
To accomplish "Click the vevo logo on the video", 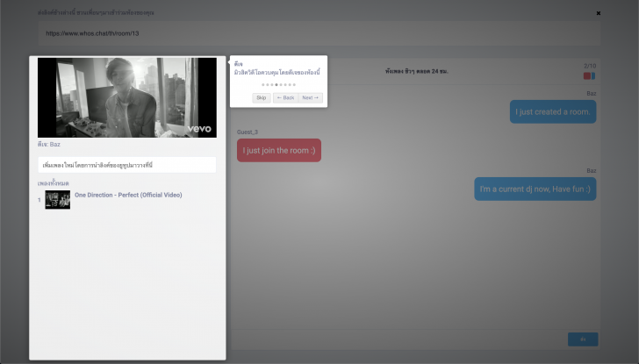I will click(x=199, y=129).
